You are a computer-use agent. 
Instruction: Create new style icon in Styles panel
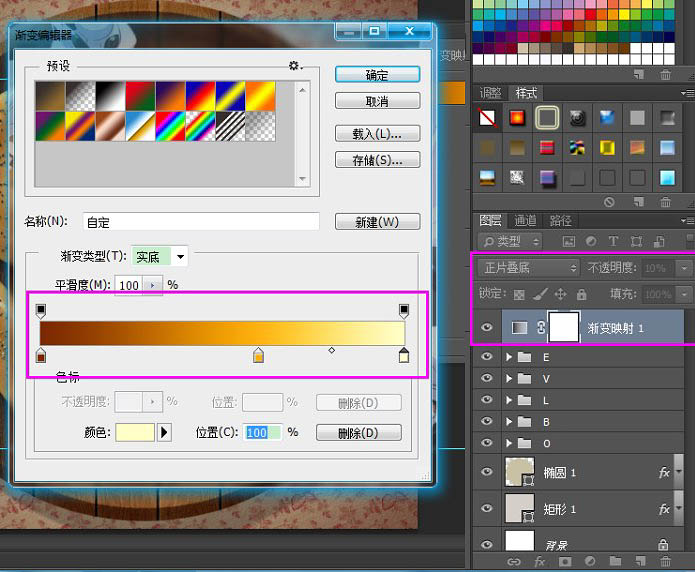pos(639,202)
